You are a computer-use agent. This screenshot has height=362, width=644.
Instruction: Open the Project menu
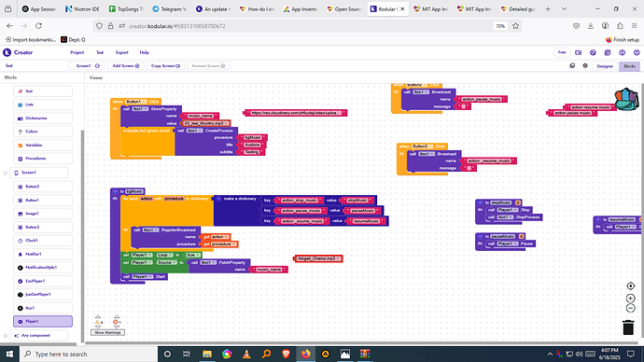point(77,52)
